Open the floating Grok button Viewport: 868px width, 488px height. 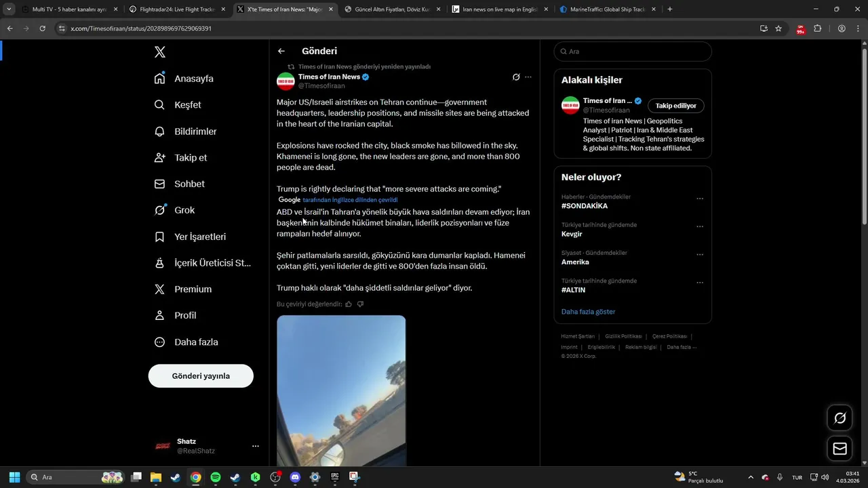click(x=840, y=418)
